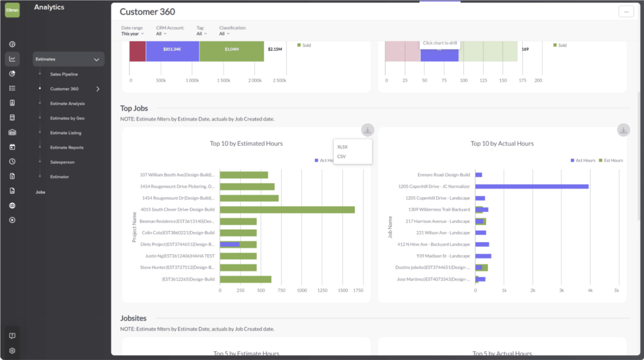Toggle Sold legend in the top-left chart

(x=304, y=45)
